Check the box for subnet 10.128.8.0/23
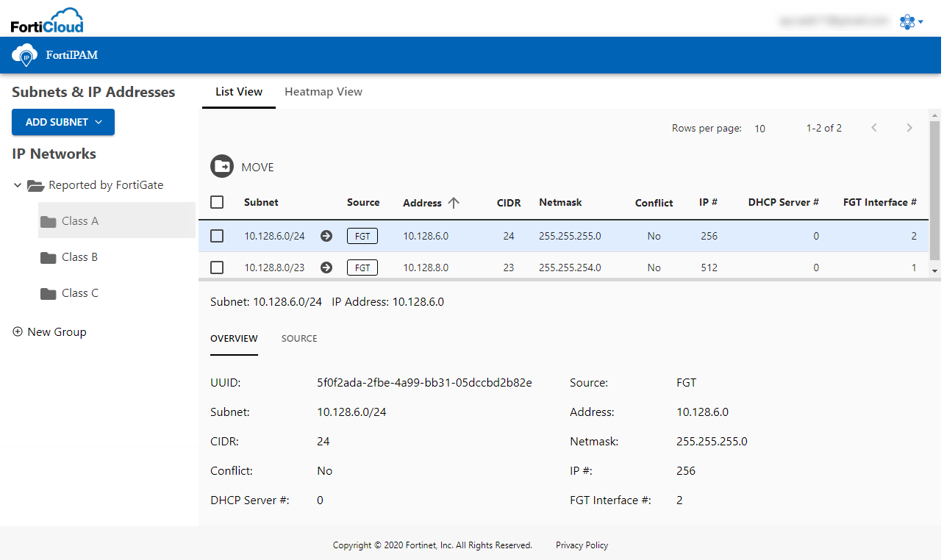This screenshot has width=944, height=560. pyautogui.click(x=217, y=268)
